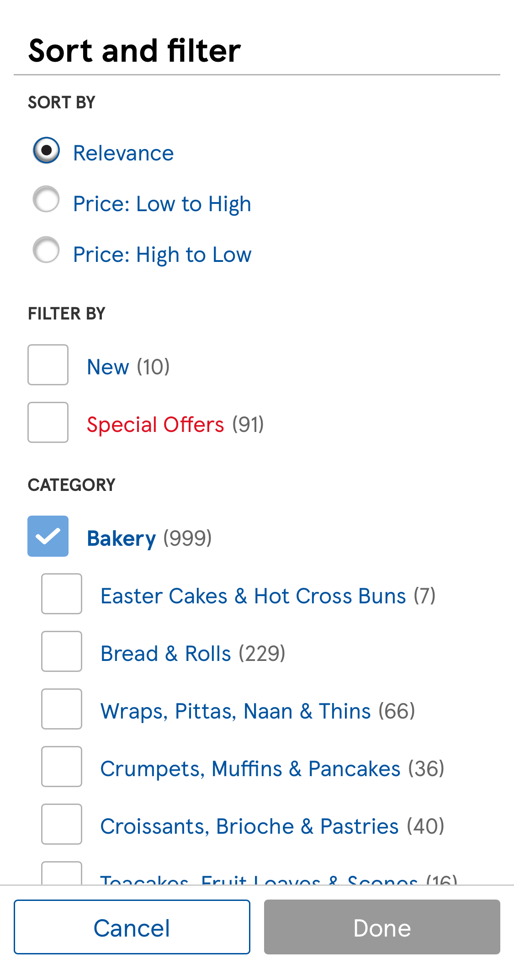
Task: Choose Price: Low to High sorting
Action: pyautogui.click(x=46, y=199)
